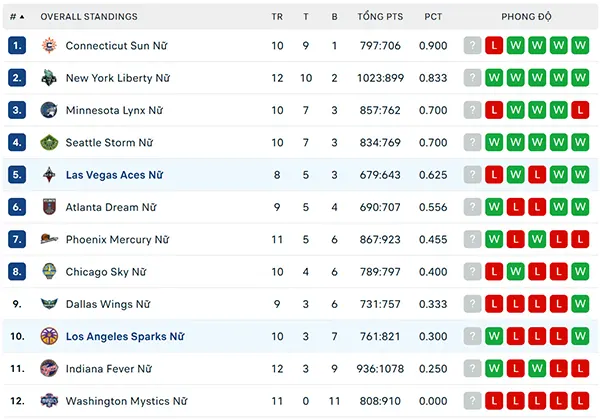This screenshot has width=600, height=420.
Task: Open Phoenix Mercury Nữ team link
Action: pos(117,239)
